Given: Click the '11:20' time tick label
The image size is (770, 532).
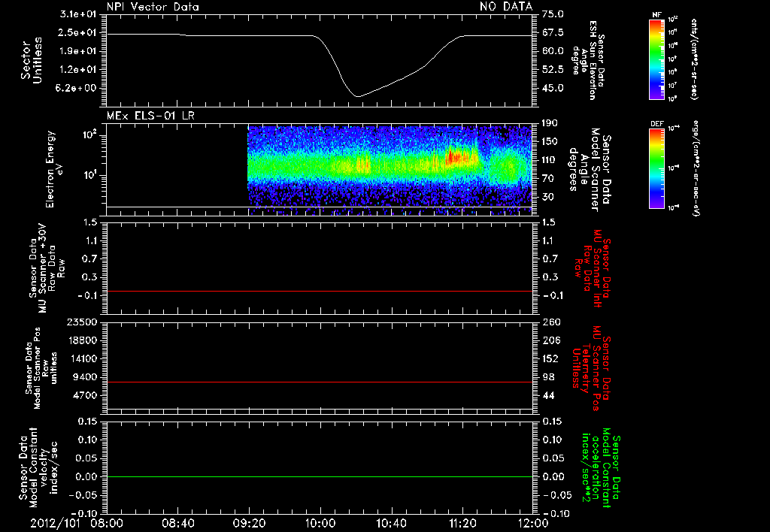Looking at the screenshot, I should click(462, 523).
